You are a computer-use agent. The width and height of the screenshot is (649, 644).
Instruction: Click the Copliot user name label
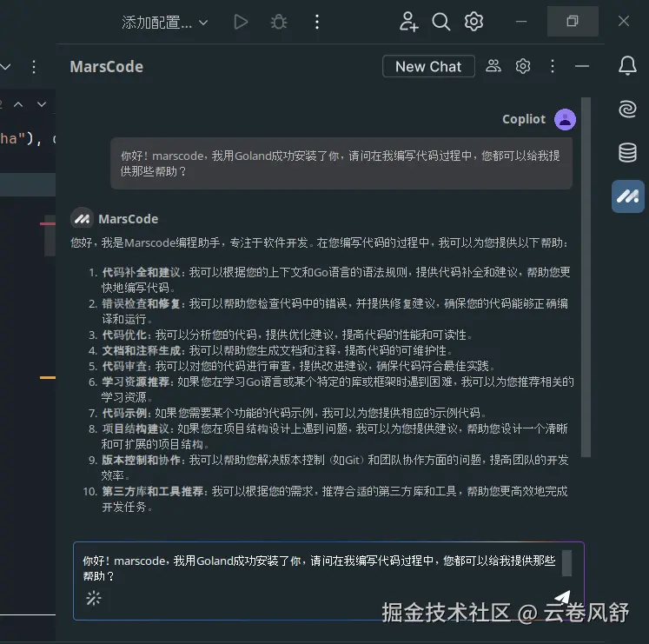coord(524,119)
